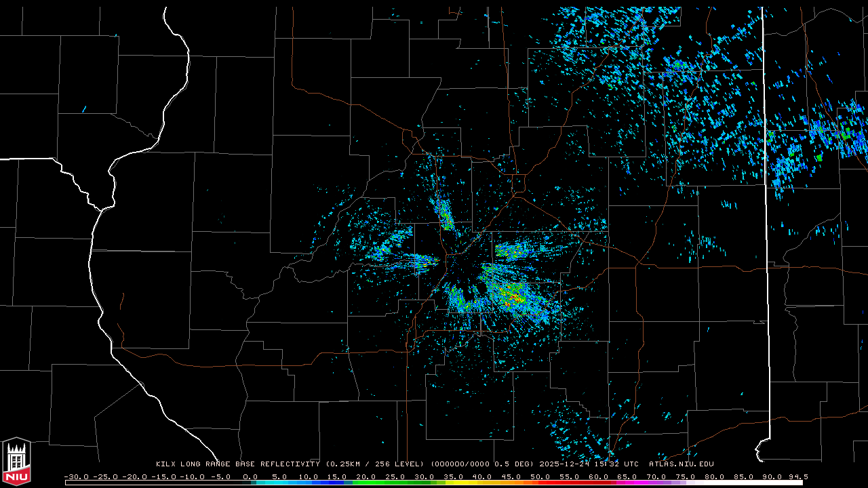Click the radar site center where radials converge
868x488 pixels.
468,266
